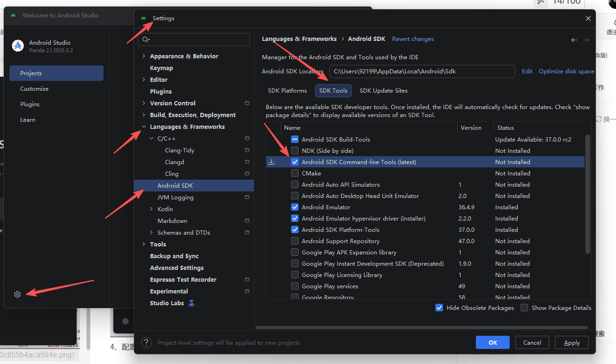Check Android Support Repository
Viewport: 616px width, 364px height.
click(x=295, y=241)
